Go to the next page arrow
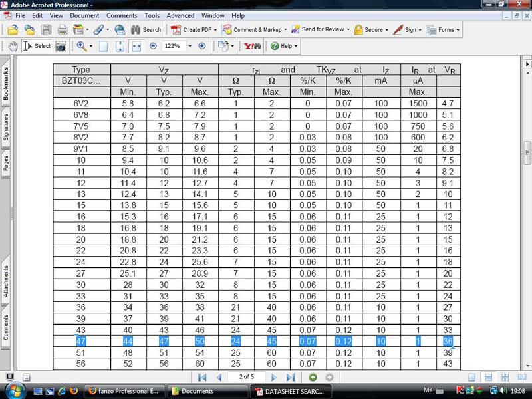This screenshot has height=399, width=532. [273, 377]
